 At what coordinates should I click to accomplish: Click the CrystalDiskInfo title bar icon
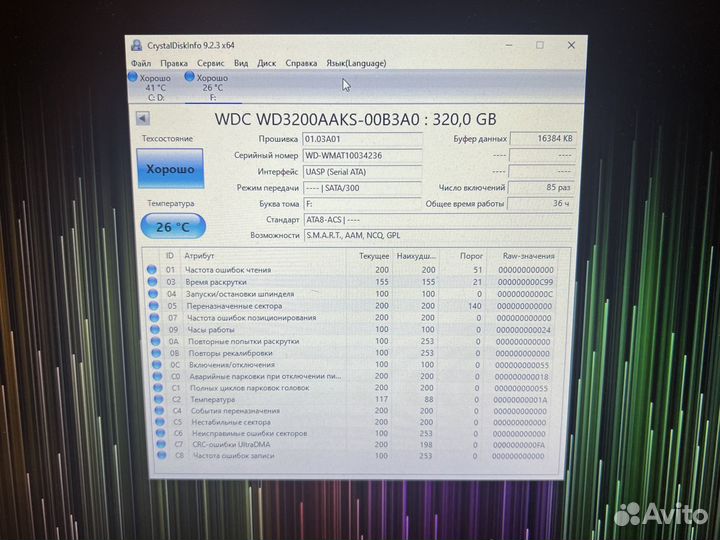coord(136,45)
